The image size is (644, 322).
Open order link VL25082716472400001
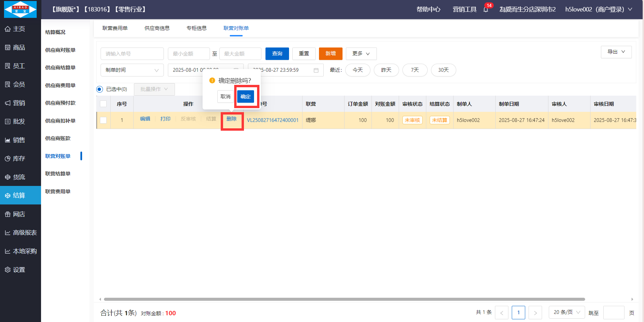pyautogui.click(x=273, y=120)
